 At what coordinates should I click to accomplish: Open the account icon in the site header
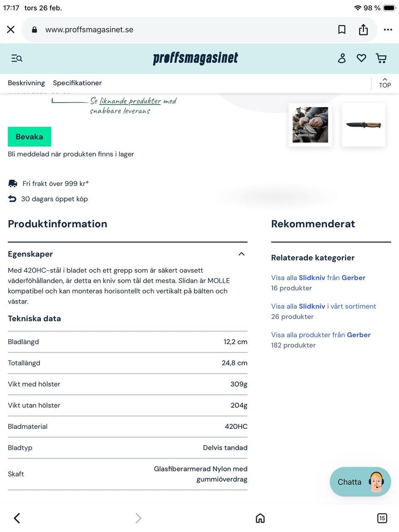click(x=341, y=58)
